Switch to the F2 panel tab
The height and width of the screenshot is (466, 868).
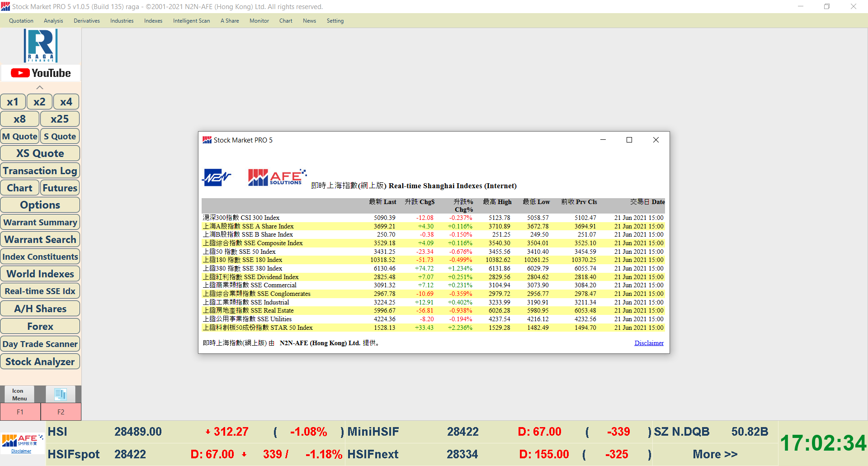coord(61,412)
